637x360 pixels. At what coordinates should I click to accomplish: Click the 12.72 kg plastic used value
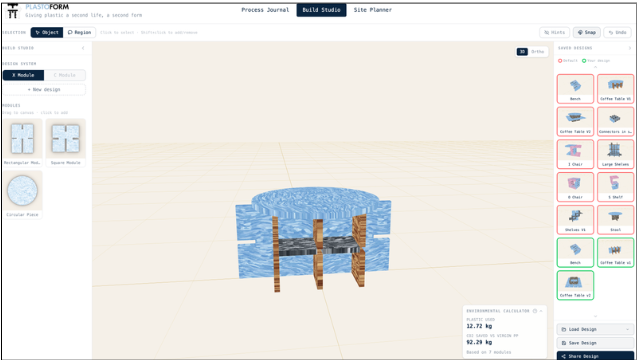click(x=479, y=326)
